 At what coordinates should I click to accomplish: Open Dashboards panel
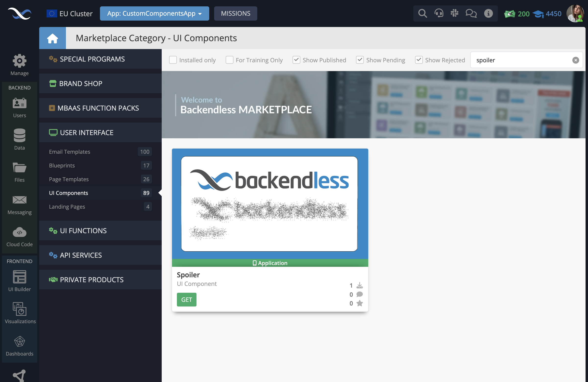tap(20, 345)
